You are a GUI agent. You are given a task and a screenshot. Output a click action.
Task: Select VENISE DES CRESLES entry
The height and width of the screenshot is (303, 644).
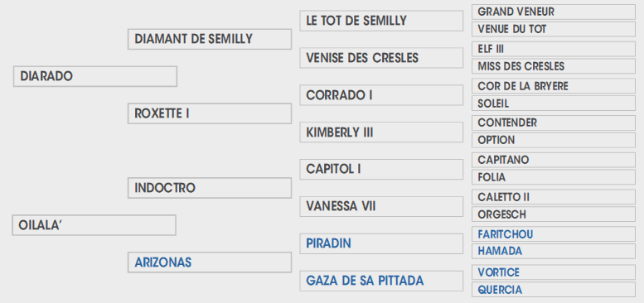[x=381, y=58]
